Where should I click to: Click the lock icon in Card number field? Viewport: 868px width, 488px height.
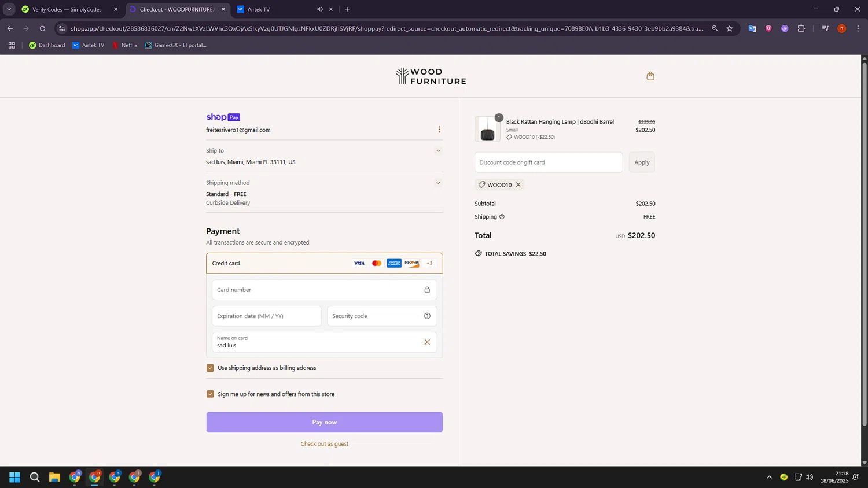coord(427,290)
